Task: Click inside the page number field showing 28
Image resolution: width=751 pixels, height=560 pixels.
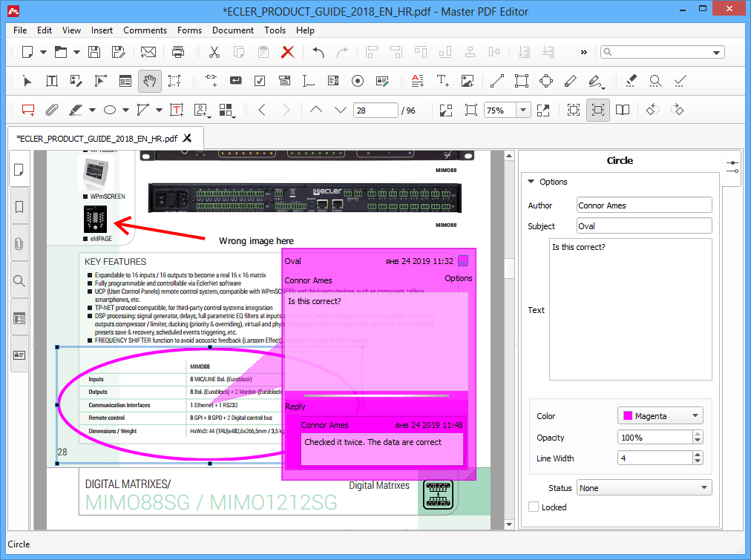Action: (375, 109)
